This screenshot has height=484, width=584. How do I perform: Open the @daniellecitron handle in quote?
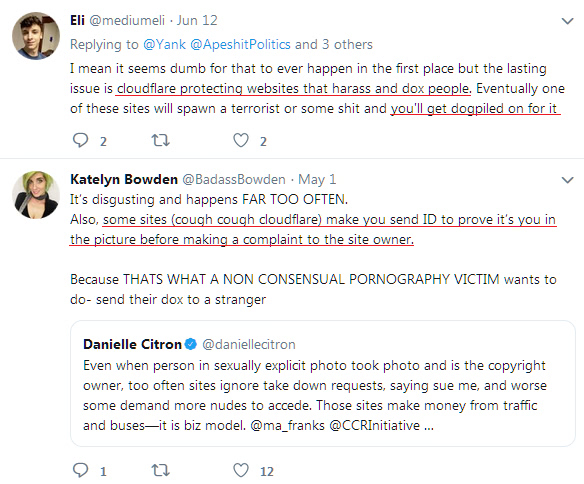click(x=249, y=344)
